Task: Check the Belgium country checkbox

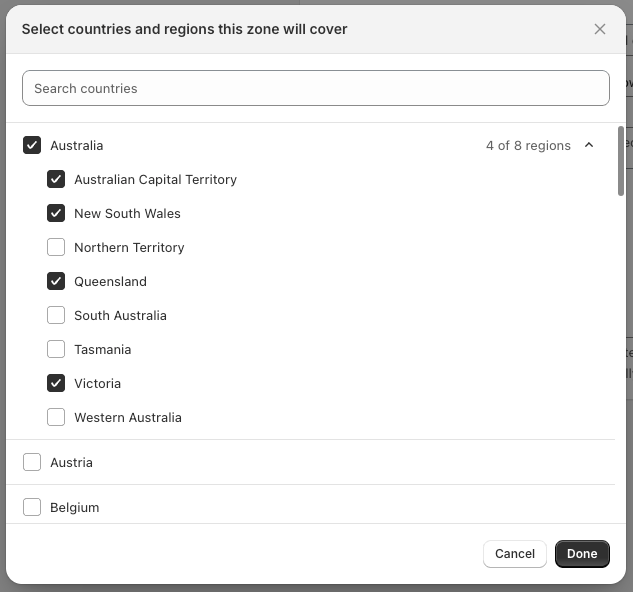Action: (32, 507)
